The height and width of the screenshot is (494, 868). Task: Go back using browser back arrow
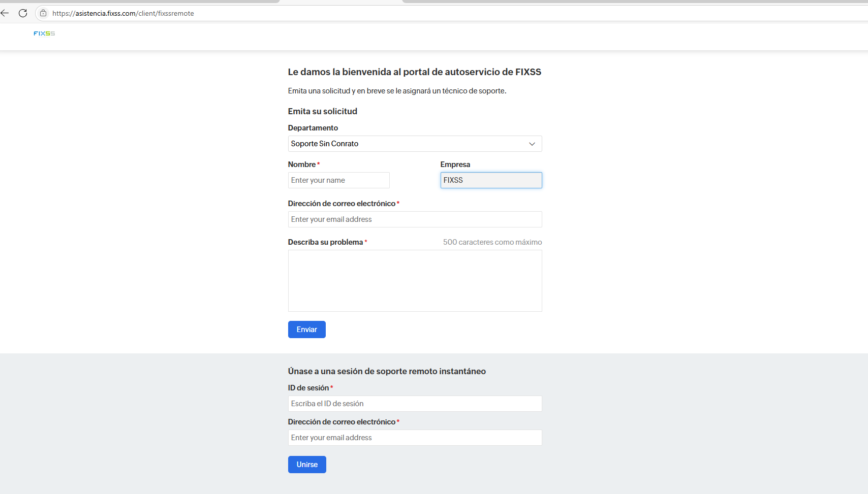point(5,13)
